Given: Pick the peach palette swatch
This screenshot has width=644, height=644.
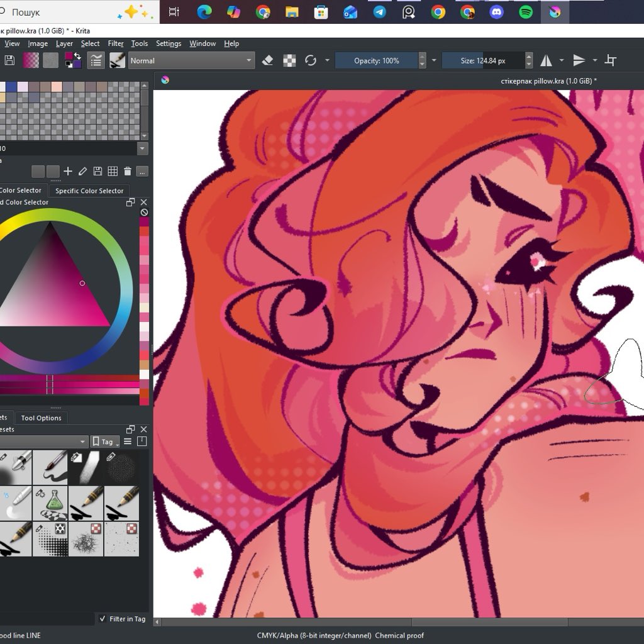Looking at the screenshot, I should (x=57, y=87).
